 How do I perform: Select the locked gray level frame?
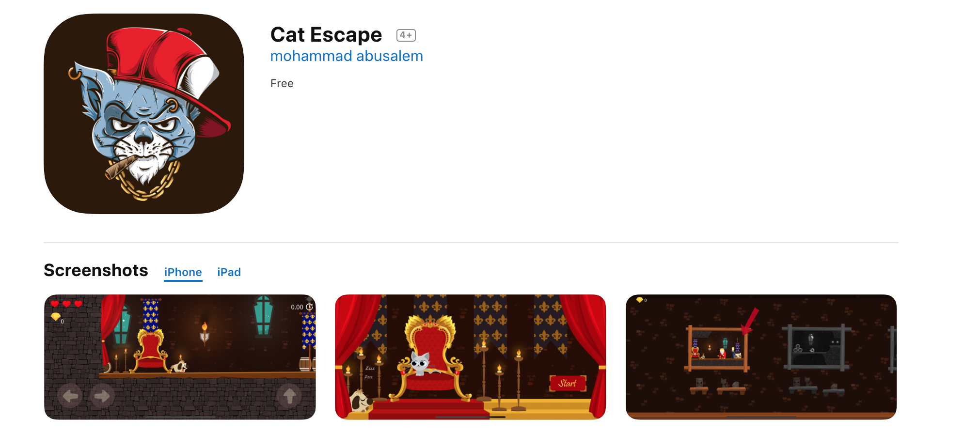pyautogui.click(x=818, y=347)
